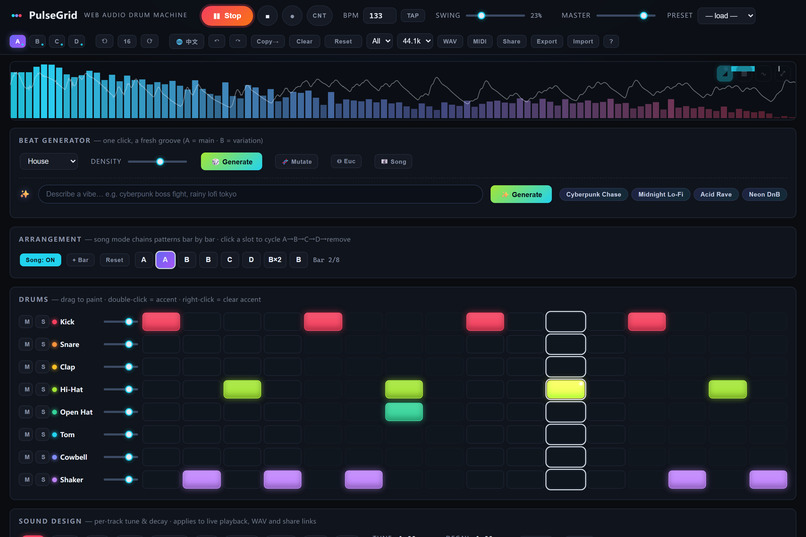The image size is (806, 537).
Task: Mute the Shaker track
Action: [27, 480]
